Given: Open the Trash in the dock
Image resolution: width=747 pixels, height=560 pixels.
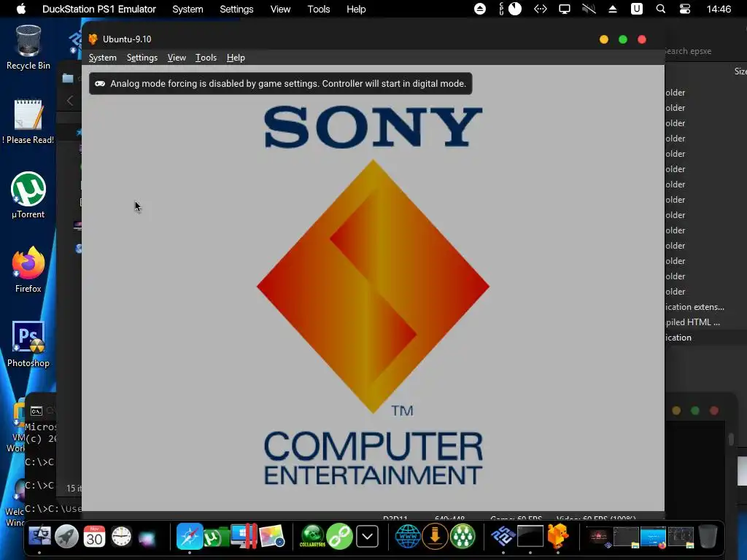Looking at the screenshot, I should (x=708, y=536).
